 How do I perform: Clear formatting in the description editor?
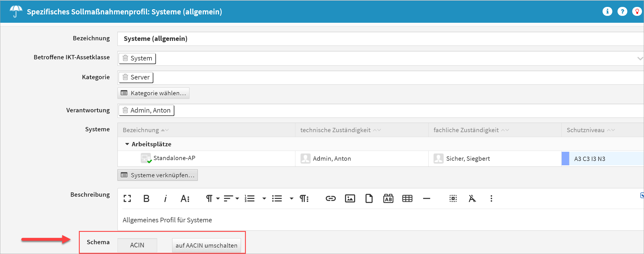[x=472, y=198]
